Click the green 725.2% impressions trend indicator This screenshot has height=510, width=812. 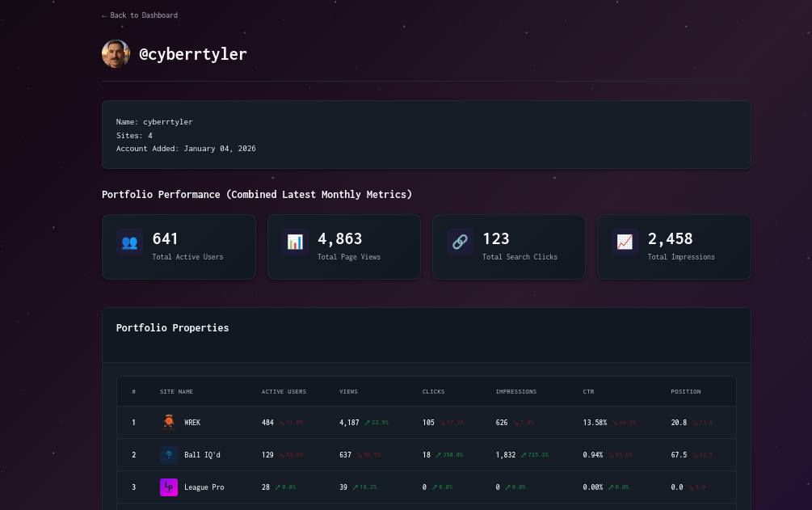pos(534,454)
